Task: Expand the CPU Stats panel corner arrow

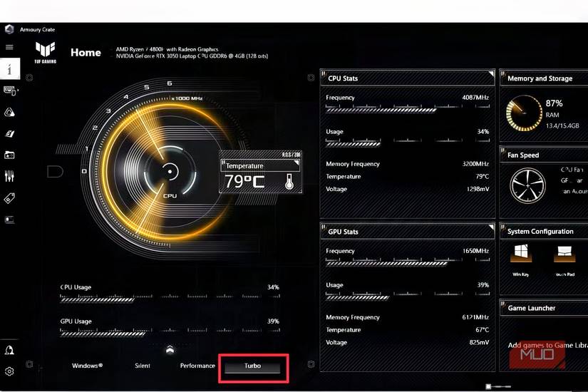Action: tap(490, 73)
